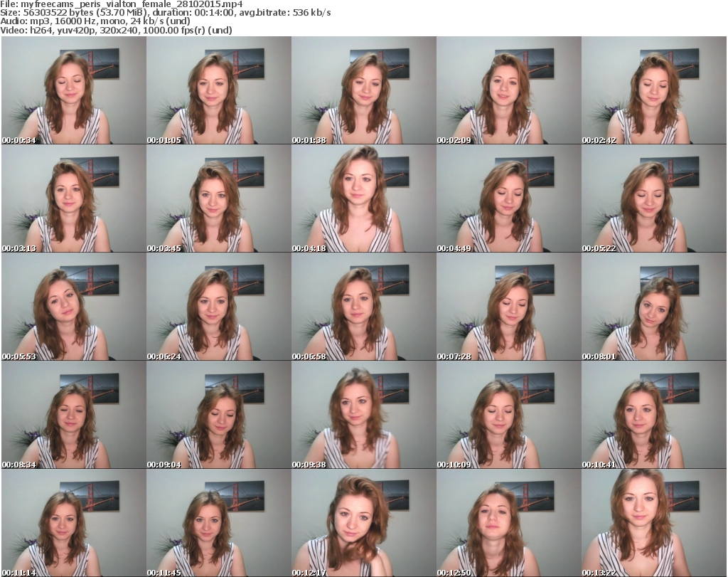The width and height of the screenshot is (728, 577).
Task: Click the Audio mp3 info line
Action: pyautogui.click(x=95, y=21)
